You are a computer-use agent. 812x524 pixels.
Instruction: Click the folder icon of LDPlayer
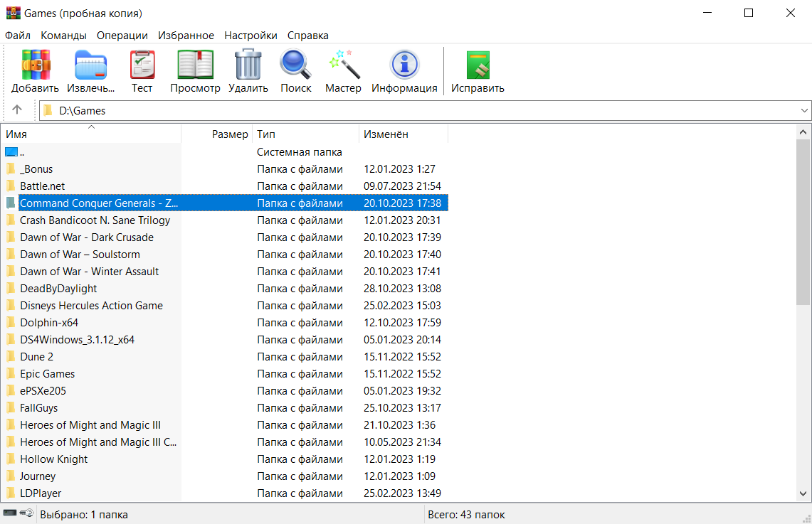coord(11,493)
